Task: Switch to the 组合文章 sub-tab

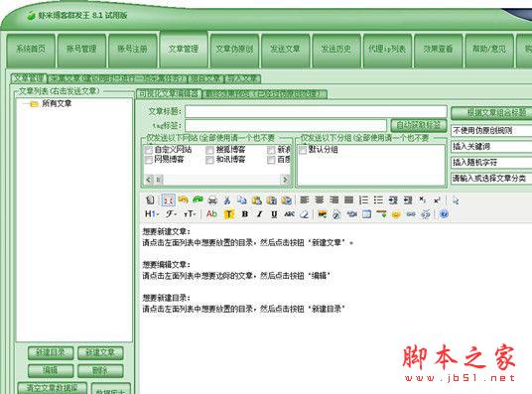Action: 205,79
